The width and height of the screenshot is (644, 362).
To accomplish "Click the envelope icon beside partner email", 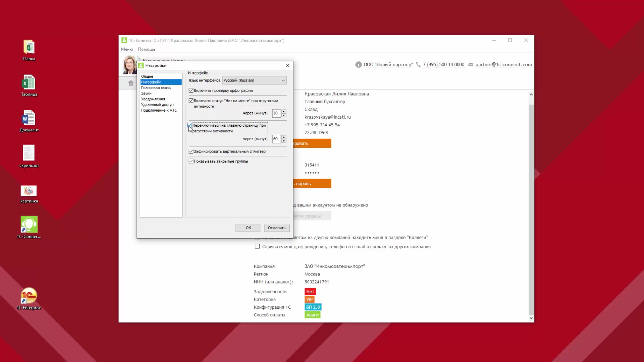I will pos(471,65).
